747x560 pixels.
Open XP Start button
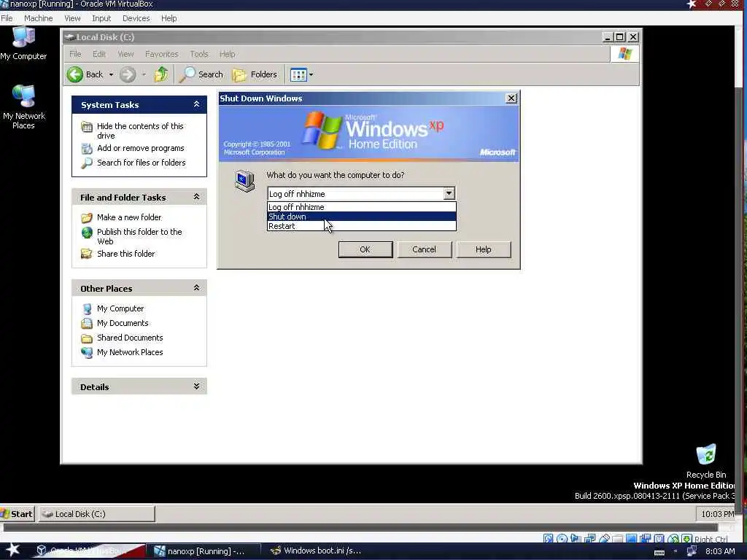tap(18, 514)
